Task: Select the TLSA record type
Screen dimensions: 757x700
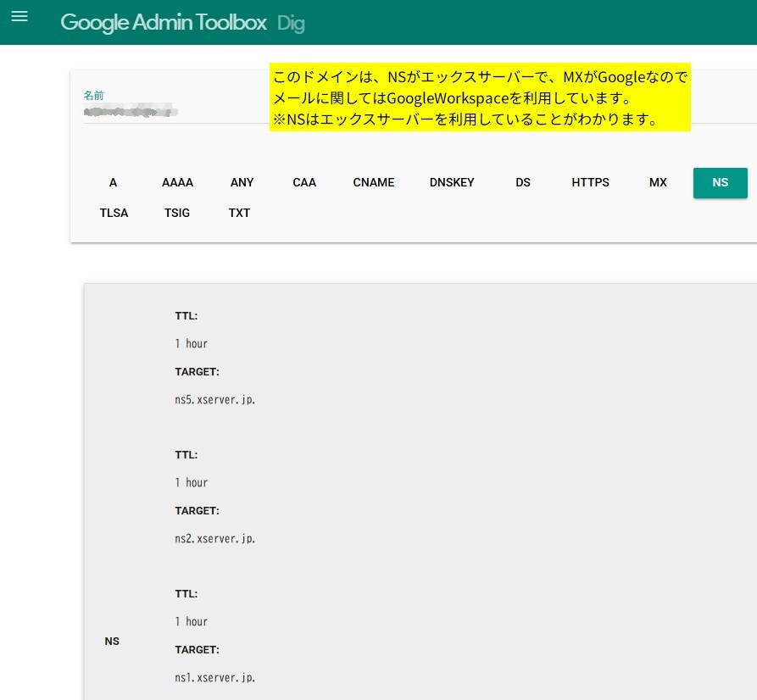Action: (114, 213)
